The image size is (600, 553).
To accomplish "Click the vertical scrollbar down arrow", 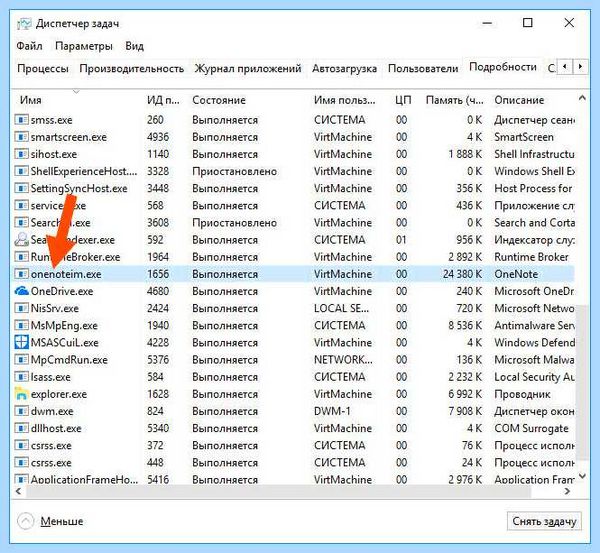I will pos(582,476).
